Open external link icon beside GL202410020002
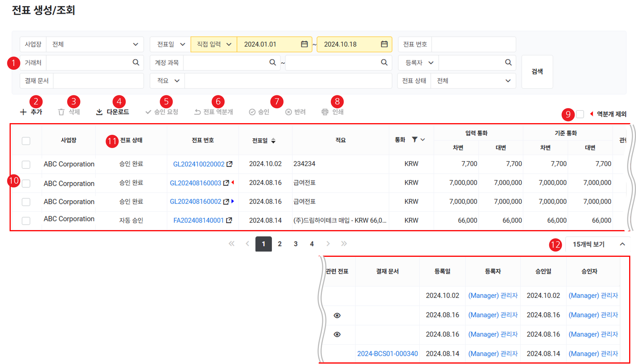Screen dimensions: 636x364 pos(229,164)
